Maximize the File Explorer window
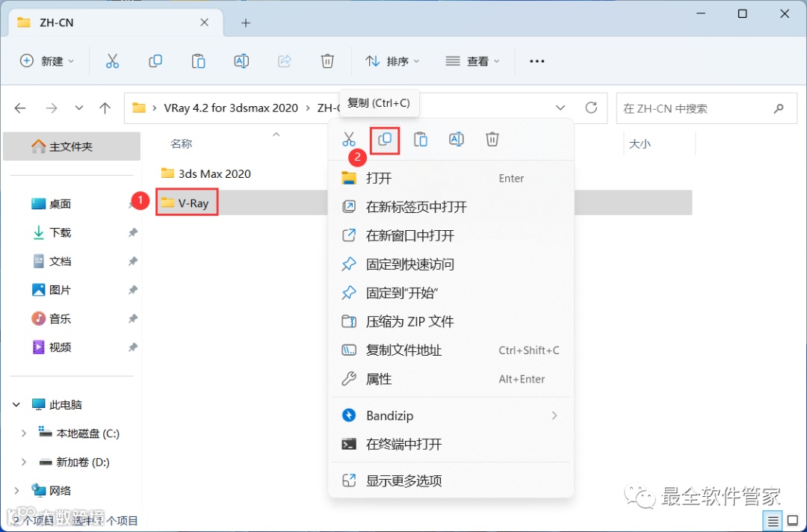 tap(742, 14)
